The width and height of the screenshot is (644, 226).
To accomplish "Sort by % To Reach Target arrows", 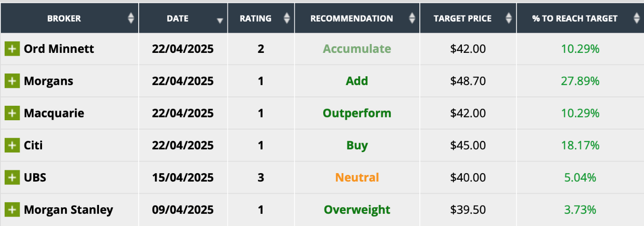I will 636,18.
